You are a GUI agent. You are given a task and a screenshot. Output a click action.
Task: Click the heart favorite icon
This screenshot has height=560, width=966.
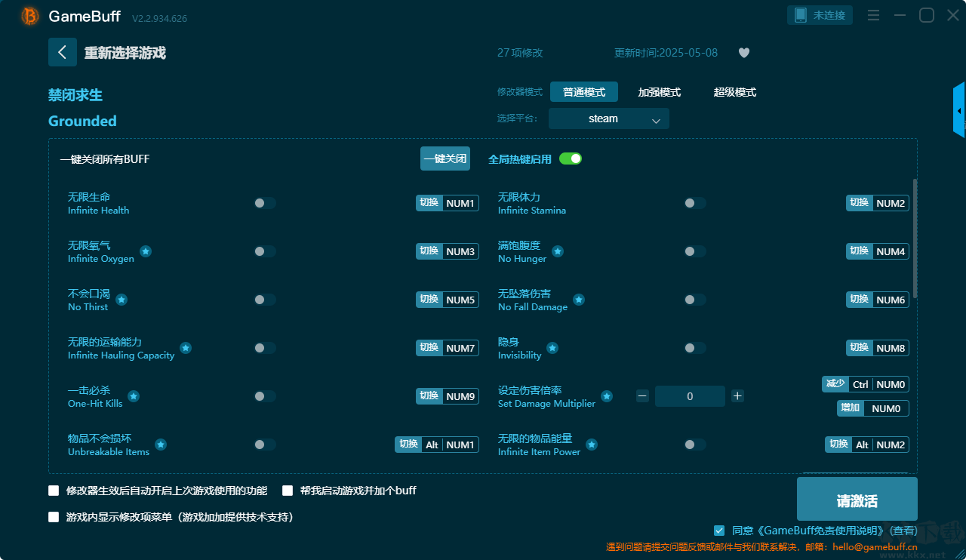744,53
